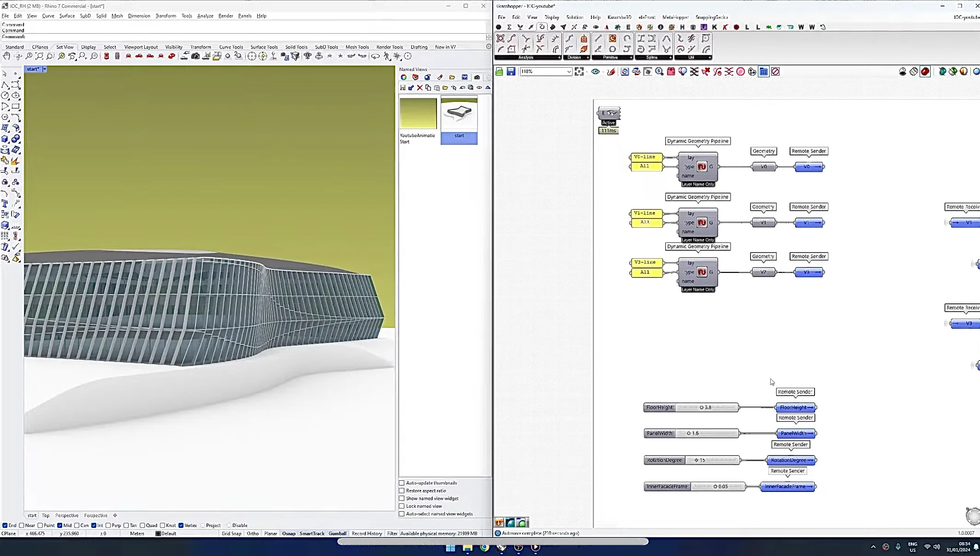The image size is (980, 556).
Task: Click the Polygon tool in Rhino sidebar
Action: point(5,117)
